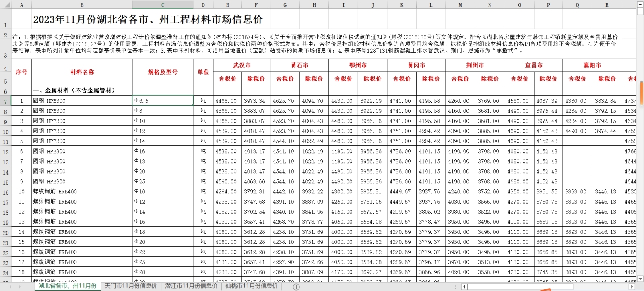Select column C header
The image size is (644, 291).
[x=163, y=5]
